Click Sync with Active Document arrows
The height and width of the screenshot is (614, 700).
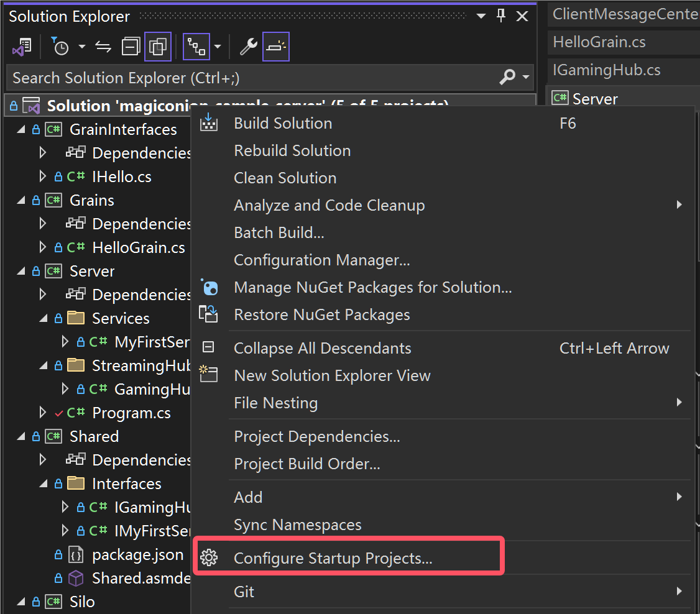(103, 47)
